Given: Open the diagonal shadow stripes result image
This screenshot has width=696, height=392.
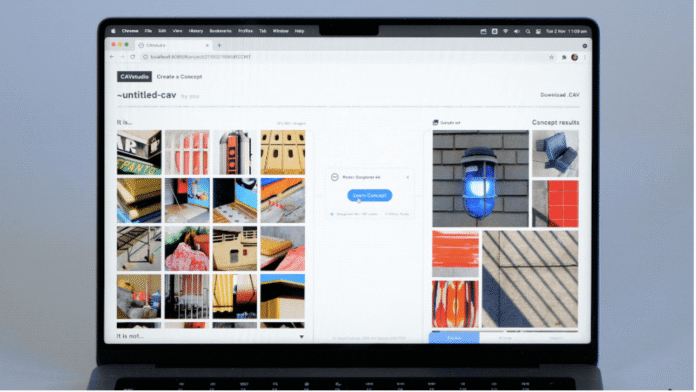Looking at the screenshot, I should [x=530, y=279].
